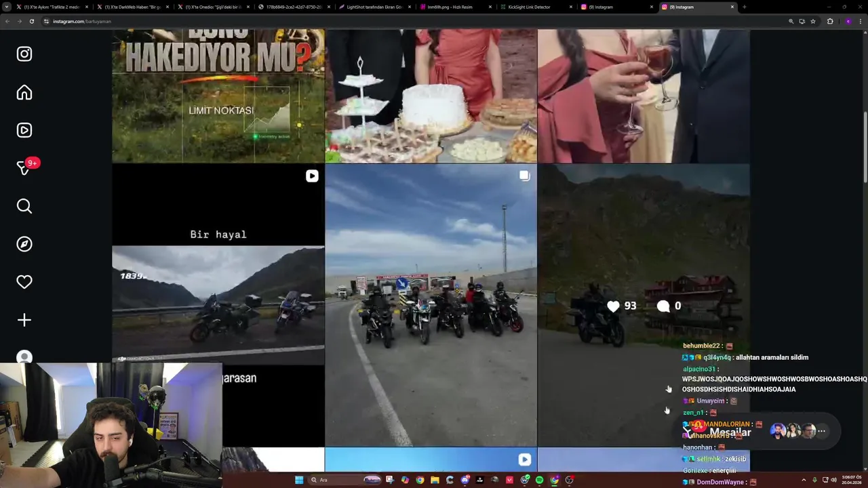This screenshot has width=868, height=488.
Task: Click the three-dots in Mesajlar widget
Action: point(821,431)
